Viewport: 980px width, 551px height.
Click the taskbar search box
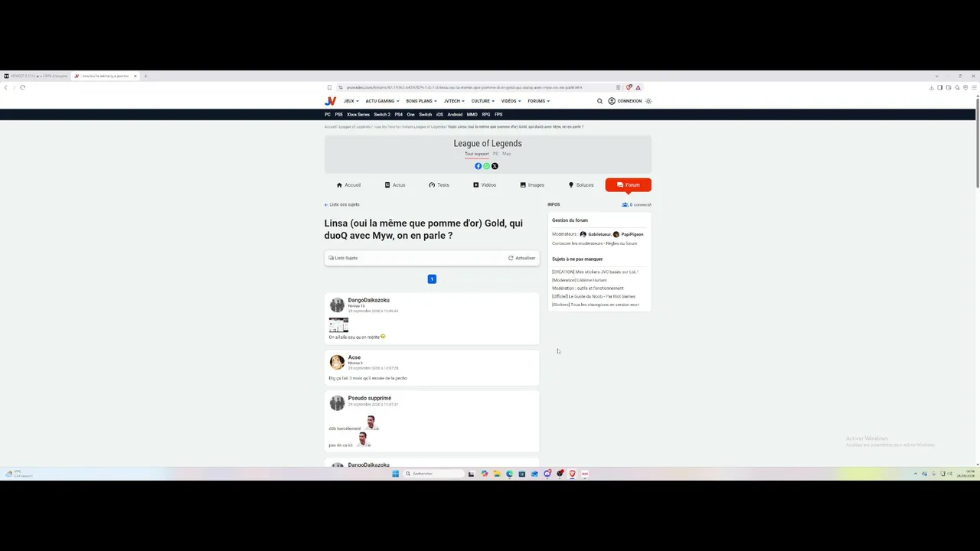click(433, 474)
